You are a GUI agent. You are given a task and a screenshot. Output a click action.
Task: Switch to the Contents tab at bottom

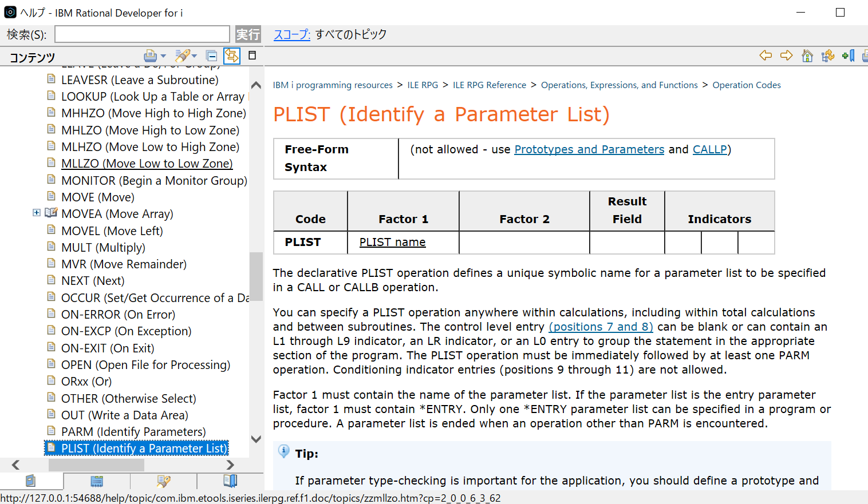point(31,481)
